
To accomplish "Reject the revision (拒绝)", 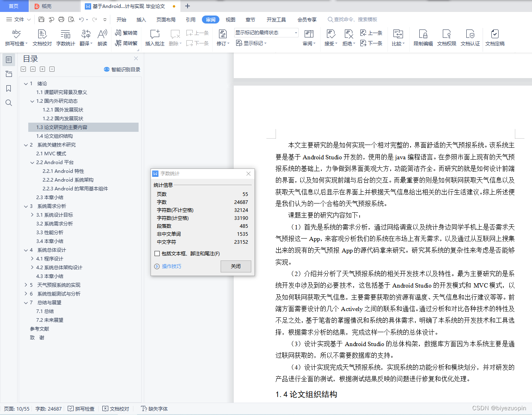I will click(x=348, y=38).
